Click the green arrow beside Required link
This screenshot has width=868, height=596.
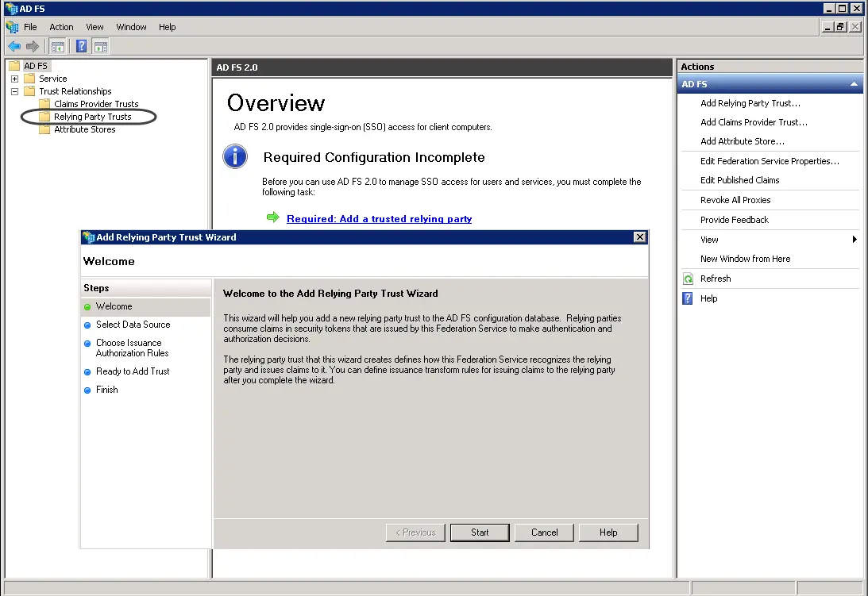tap(273, 217)
